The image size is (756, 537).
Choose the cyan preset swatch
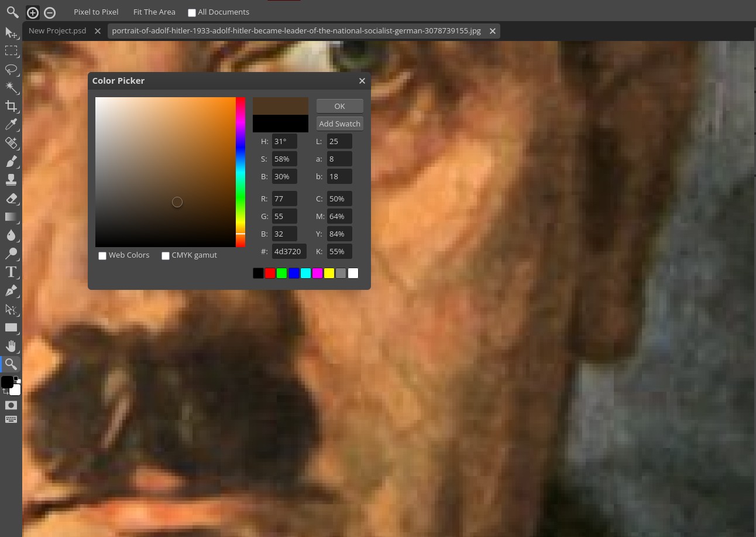[x=305, y=273]
